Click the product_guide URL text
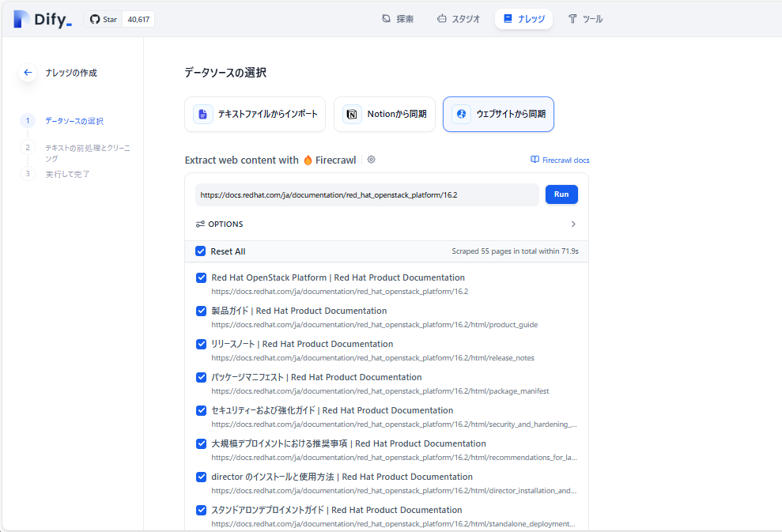Screen dimensions: 782x532 [375, 325]
